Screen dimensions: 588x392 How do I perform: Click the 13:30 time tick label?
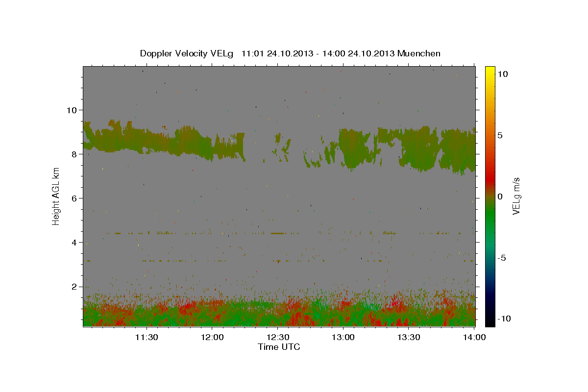(x=409, y=337)
